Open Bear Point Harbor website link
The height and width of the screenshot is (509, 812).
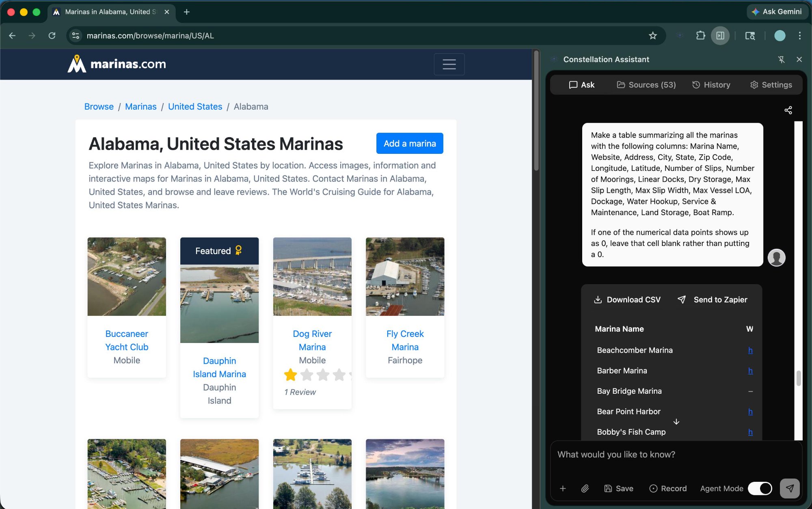point(750,412)
